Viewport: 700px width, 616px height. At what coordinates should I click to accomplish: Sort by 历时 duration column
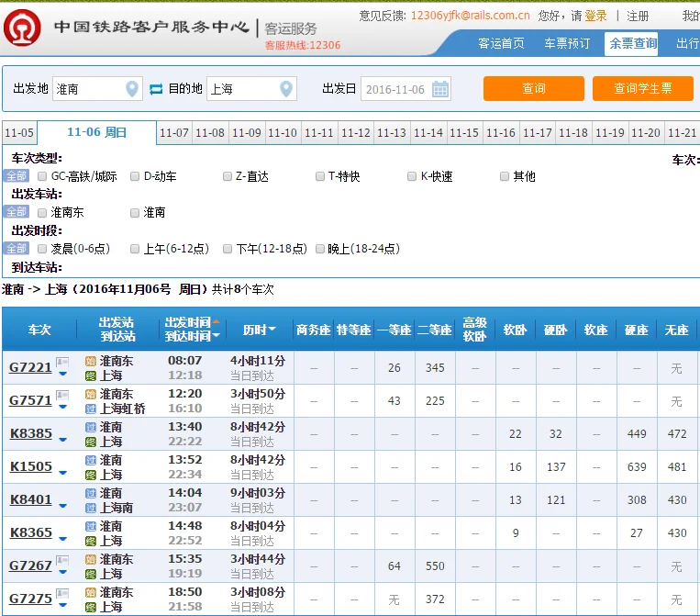point(259,330)
